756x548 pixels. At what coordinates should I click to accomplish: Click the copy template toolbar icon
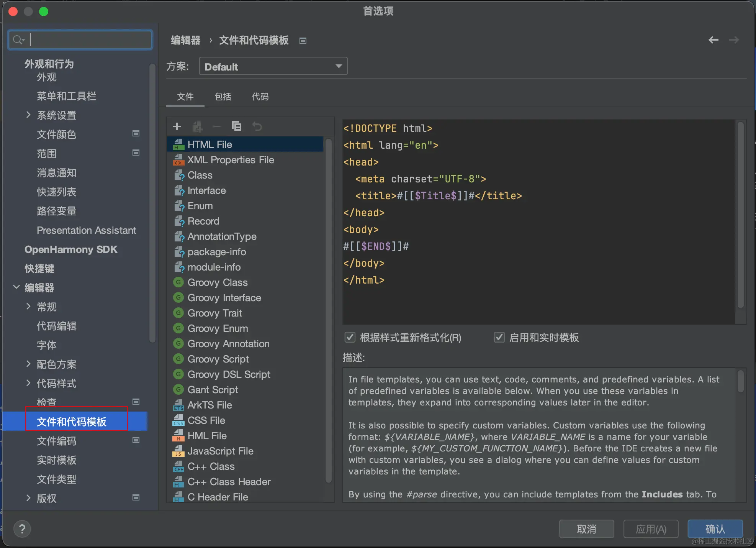click(237, 126)
